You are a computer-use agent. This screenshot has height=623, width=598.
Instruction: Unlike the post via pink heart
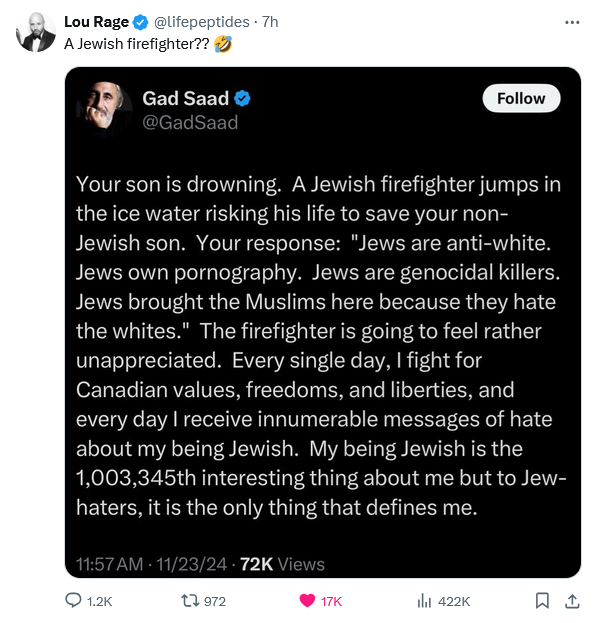[x=307, y=600]
